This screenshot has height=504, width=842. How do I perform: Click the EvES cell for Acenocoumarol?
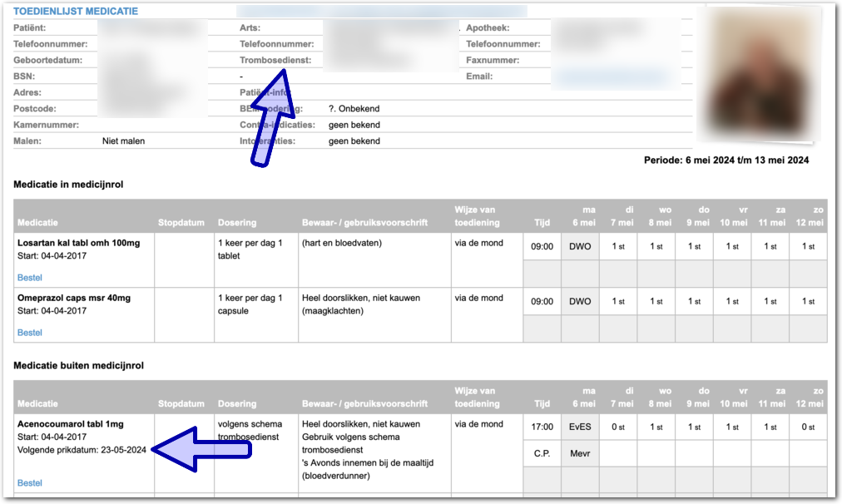(x=580, y=427)
